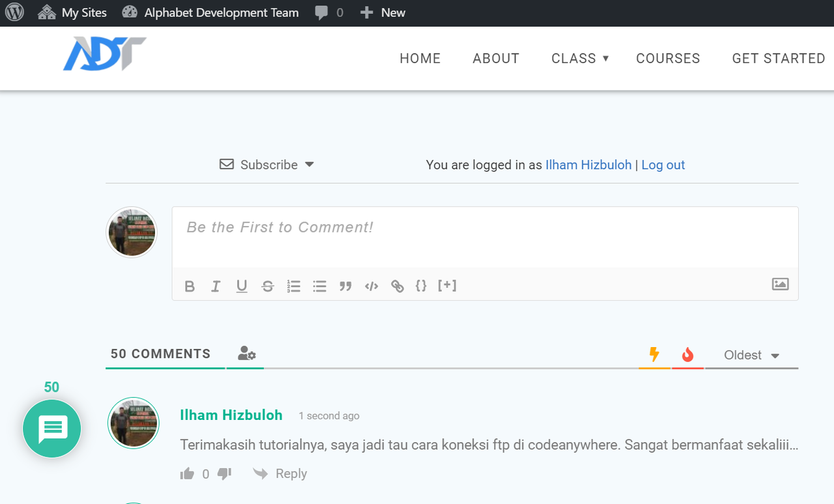Screen dimensions: 834x504
Task: Reply to Ilham Hizbuloh's comment
Action: [x=280, y=473]
